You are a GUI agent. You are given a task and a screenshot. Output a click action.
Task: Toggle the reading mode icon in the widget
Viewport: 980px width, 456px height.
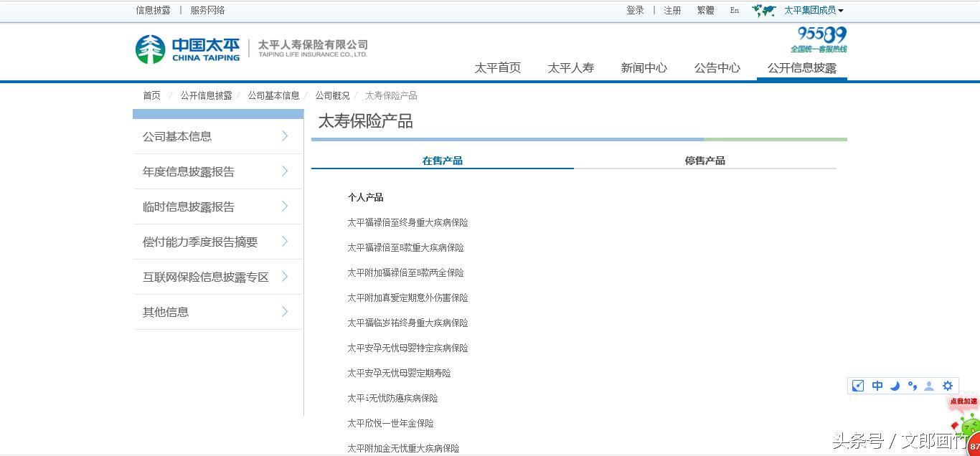point(857,386)
